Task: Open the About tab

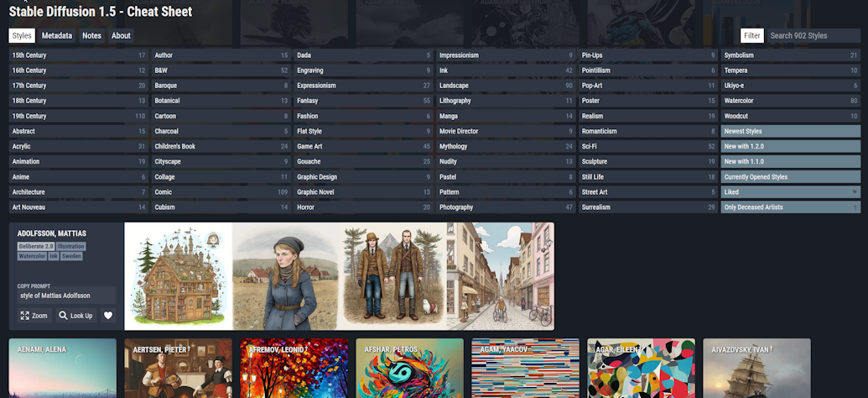Action: click(121, 35)
